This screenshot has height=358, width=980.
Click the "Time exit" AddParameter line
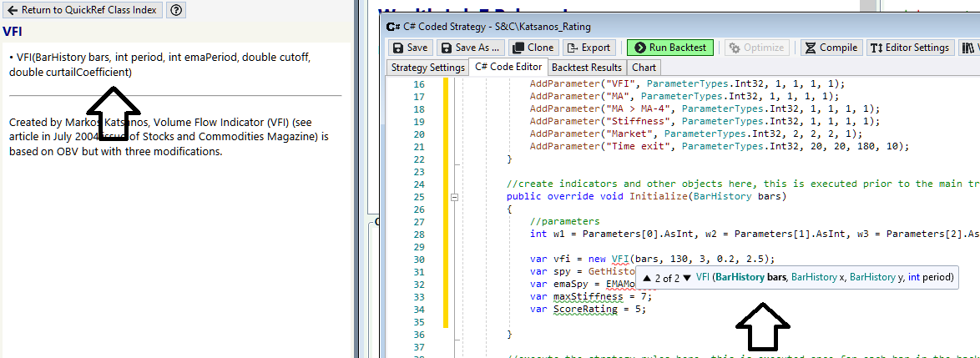(720, 146)
